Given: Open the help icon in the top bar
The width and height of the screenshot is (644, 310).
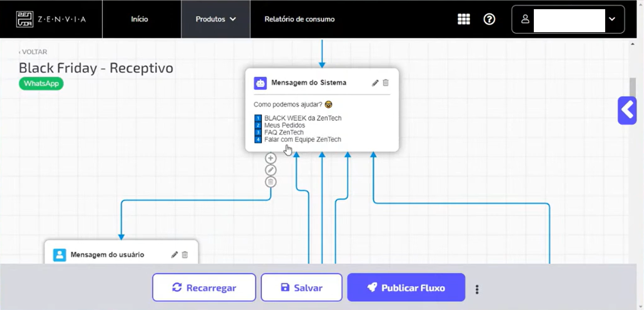Looking at the screenshot, I should 489,19.
